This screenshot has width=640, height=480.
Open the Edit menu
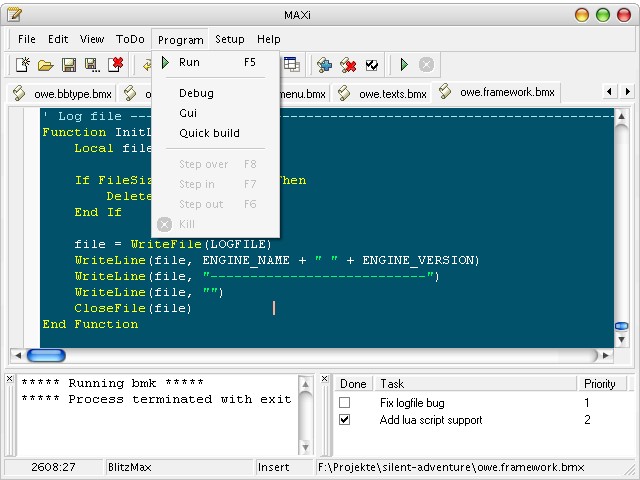[x=58, y=39]
